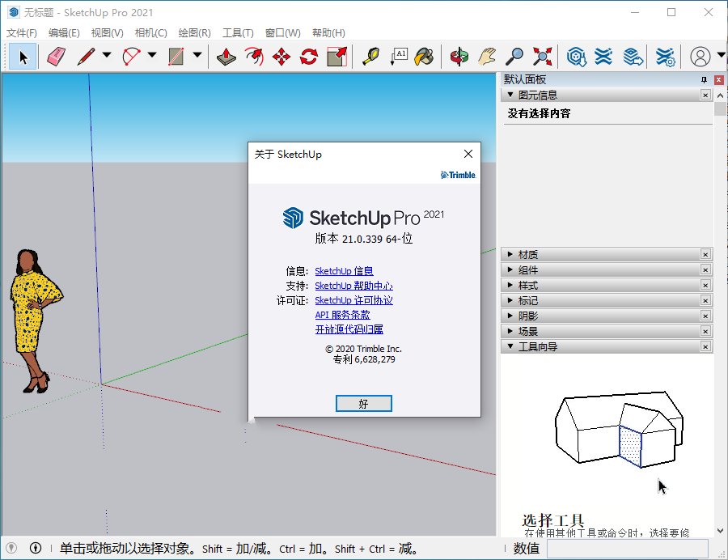Open the 帮助(H) menu
This screenshot has height=560, width=728.
click(x=328, y=33)
